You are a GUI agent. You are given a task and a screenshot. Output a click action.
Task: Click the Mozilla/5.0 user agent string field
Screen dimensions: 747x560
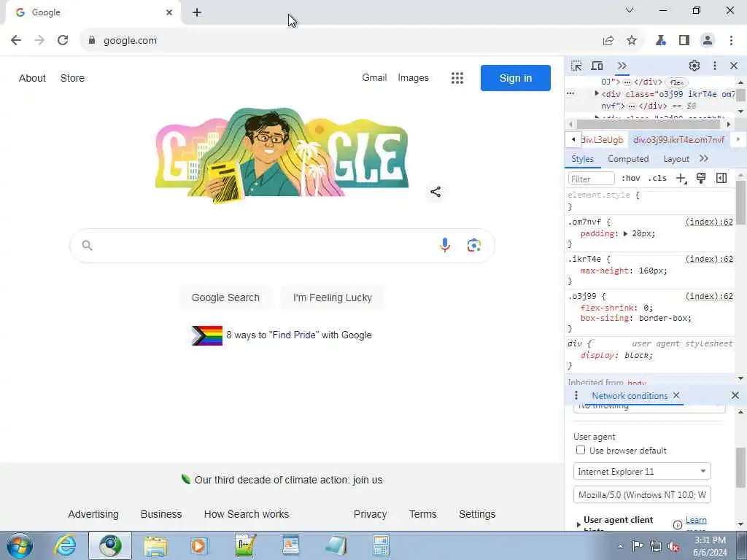point(642,495)
